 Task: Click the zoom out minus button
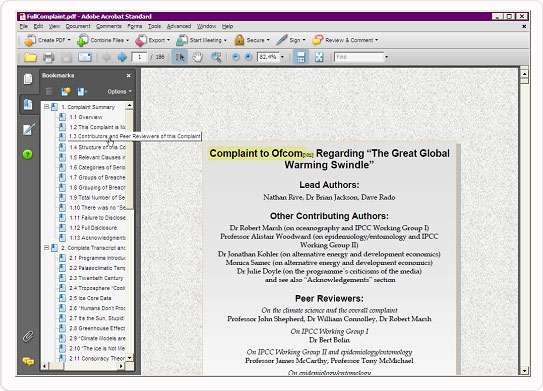click(x=236, y=57)
